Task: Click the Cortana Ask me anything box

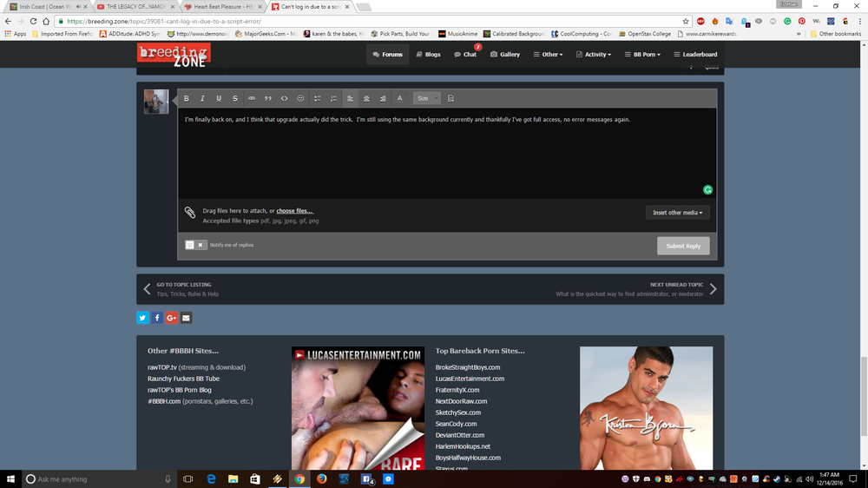Action: coord(100,479)
